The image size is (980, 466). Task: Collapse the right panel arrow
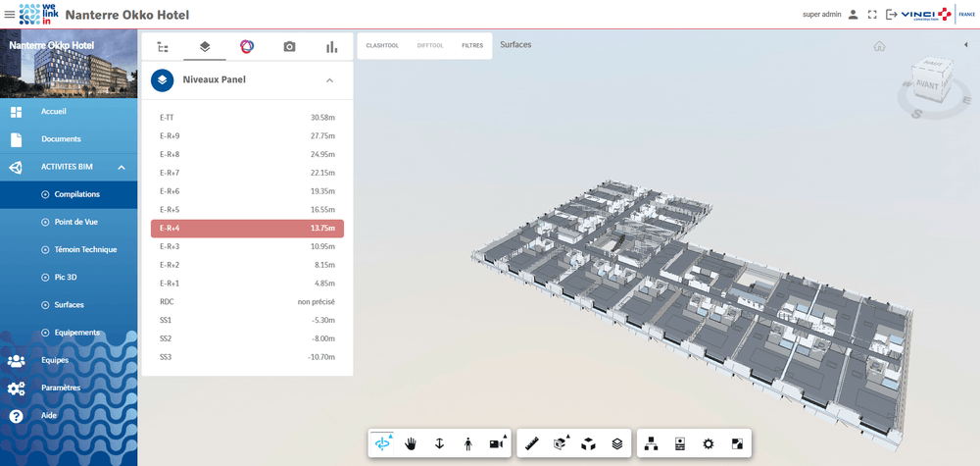(965, 45)
